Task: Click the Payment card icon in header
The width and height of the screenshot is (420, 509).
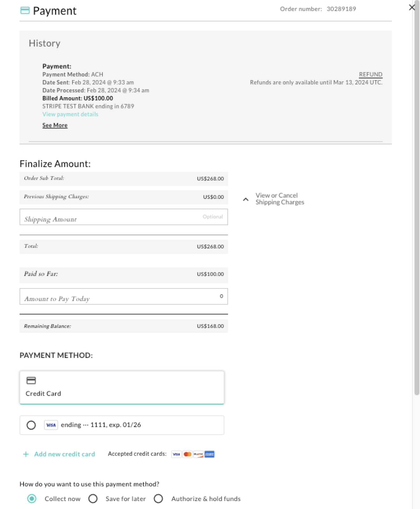Action: pyautogui.click(x=25, y=11)
